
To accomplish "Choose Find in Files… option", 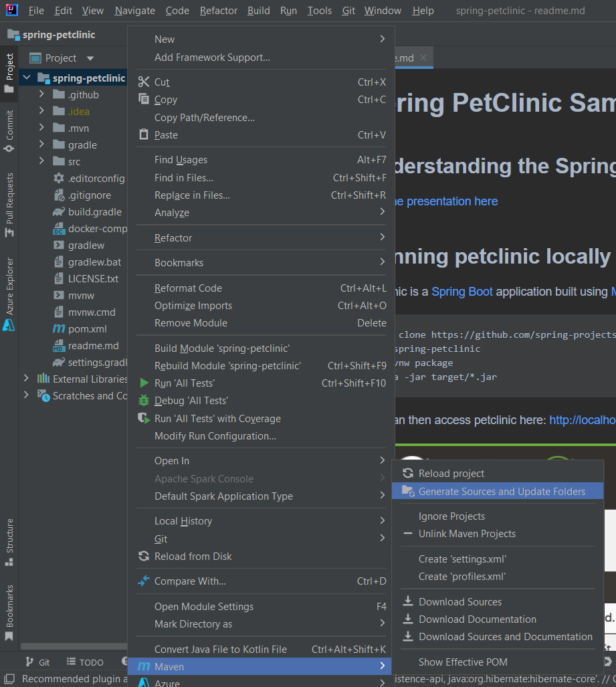I will [261, 177].
